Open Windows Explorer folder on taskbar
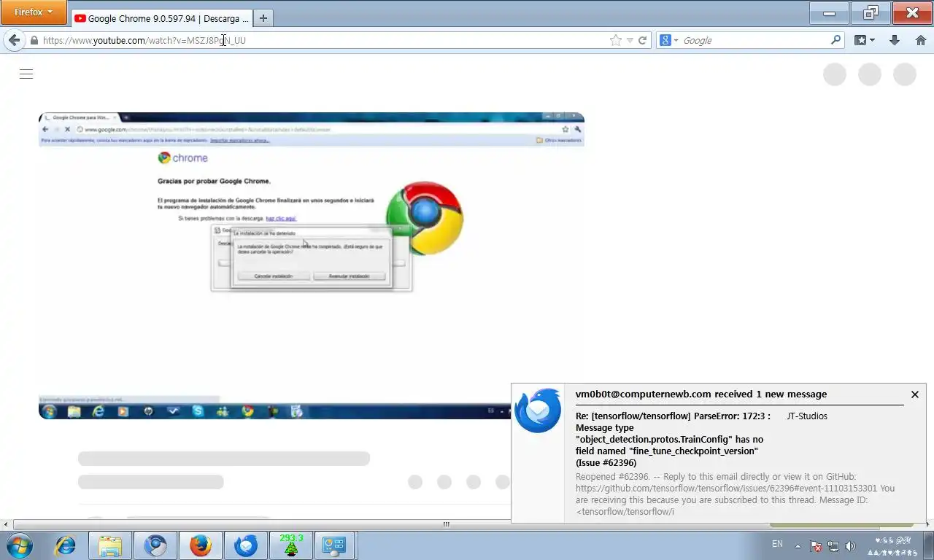This screenshot has height=560, width=934. pyautogui.click(x=110, y=545)
